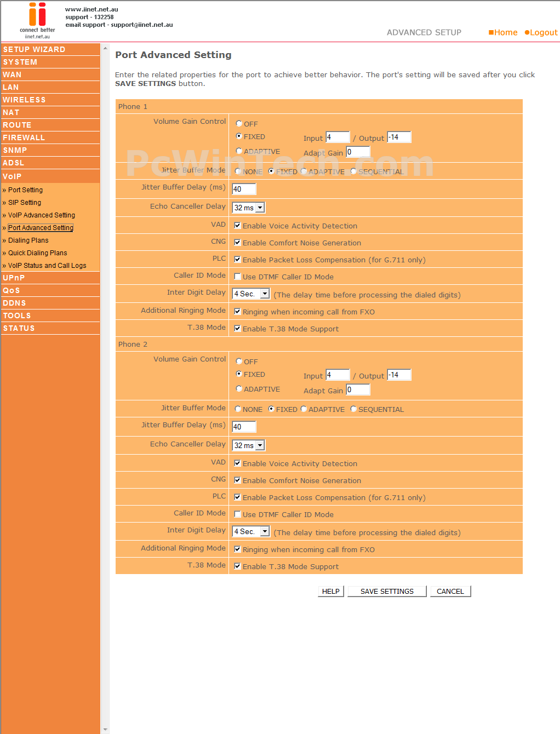560x734 pixels.
Task: Open the VoIP Advanced Setting page
Action: click(x=42, y=215)
